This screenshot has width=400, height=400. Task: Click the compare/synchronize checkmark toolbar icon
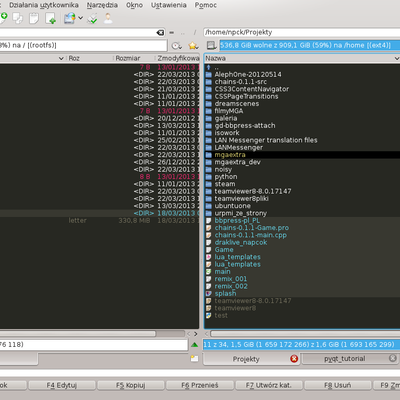(x=92, y=19)
